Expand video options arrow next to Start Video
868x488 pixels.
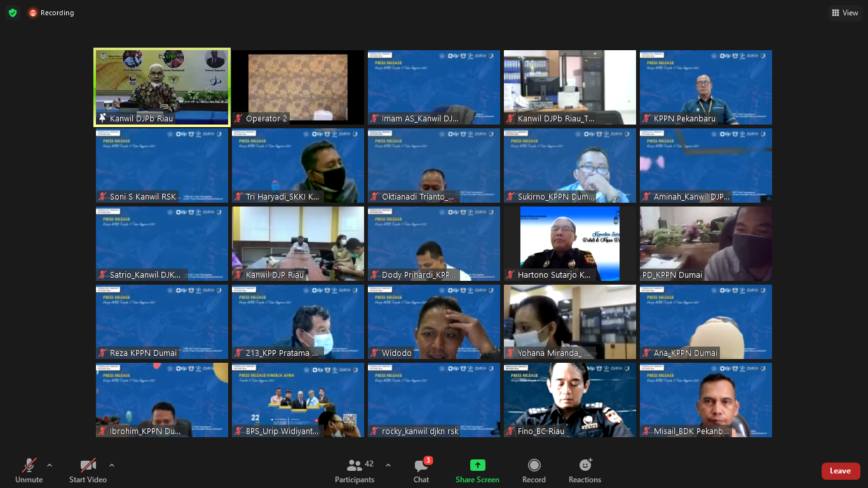pyautogui.click(x=112, y=465)
